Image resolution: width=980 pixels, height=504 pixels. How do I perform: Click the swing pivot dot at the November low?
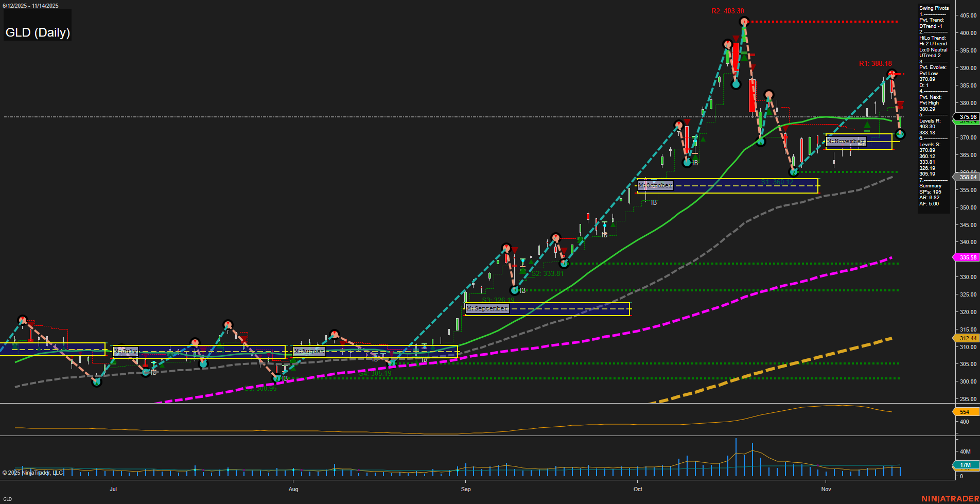pyautogui.click(x=795, y=172)
